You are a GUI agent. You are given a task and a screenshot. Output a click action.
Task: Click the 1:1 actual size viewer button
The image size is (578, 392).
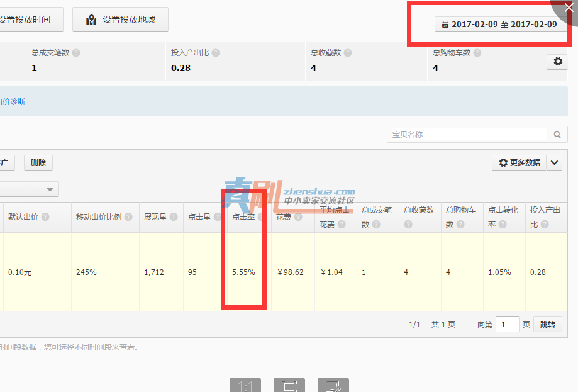pos(245,385)
